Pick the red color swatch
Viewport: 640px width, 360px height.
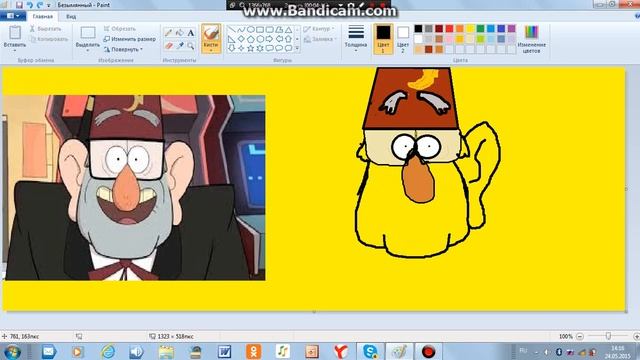pyautogui.click(x=449, y=29)
